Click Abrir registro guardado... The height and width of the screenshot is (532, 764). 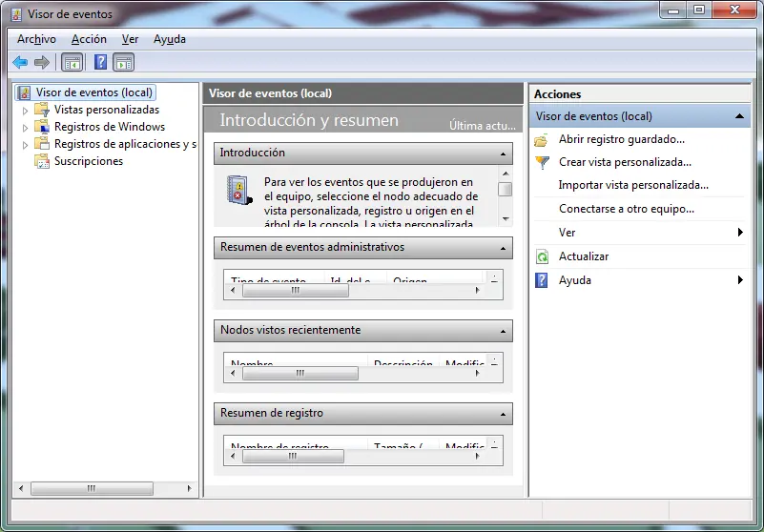tap(621, 139)
